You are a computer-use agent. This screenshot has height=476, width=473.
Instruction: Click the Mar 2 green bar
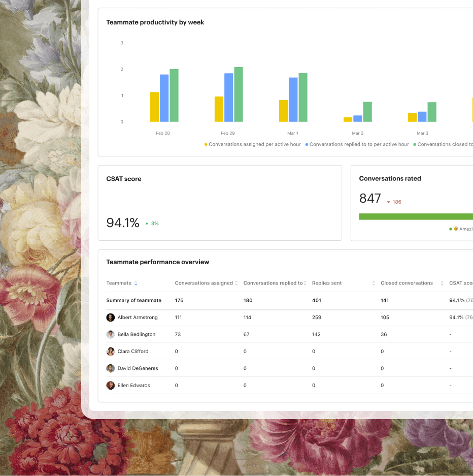367,112
